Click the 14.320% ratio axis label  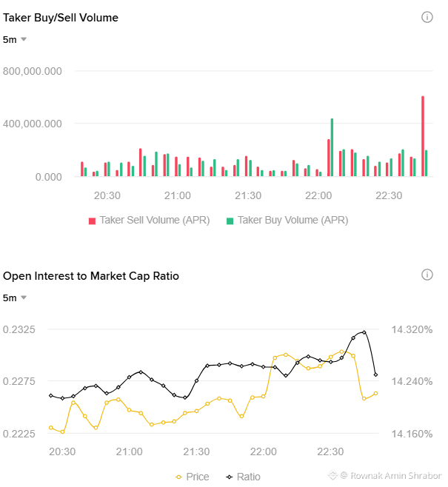point(412,329)
